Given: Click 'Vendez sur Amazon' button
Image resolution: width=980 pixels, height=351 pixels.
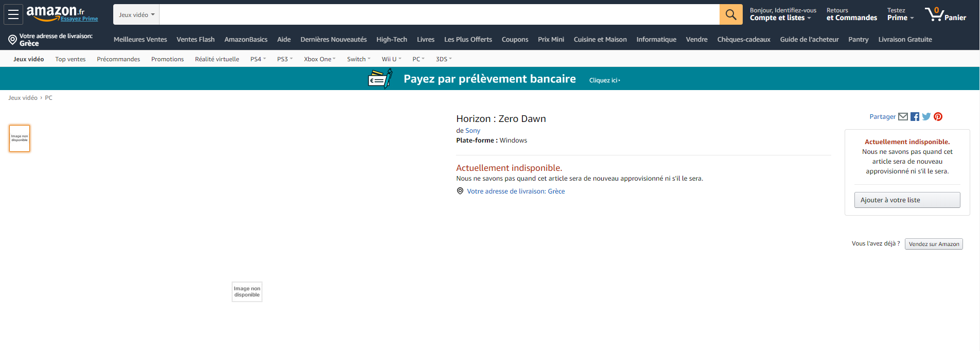Looking at the screenshot, I should click(x=934, y=244).
